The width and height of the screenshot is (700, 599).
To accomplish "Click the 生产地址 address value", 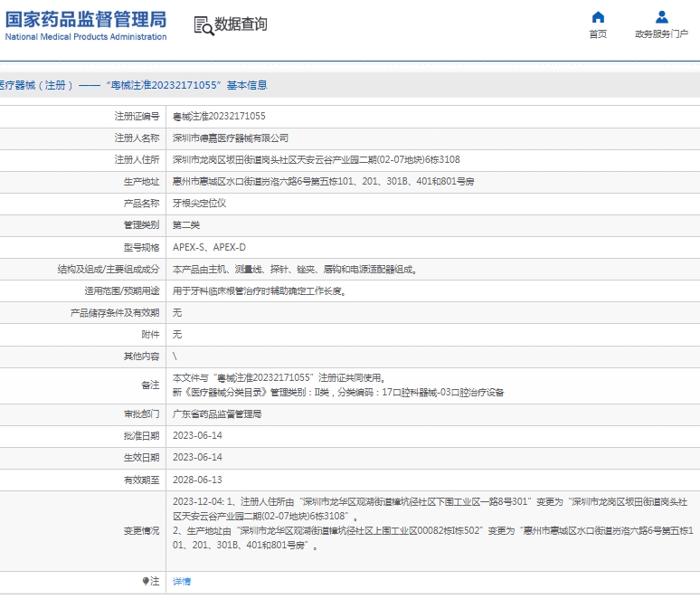I will [x=324, y=181].
